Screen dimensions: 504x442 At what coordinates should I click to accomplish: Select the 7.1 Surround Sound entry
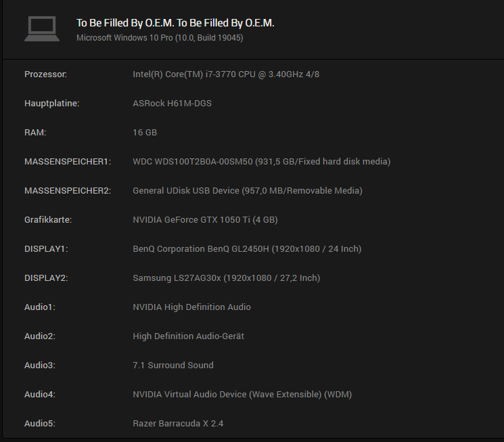[x=173, y=366]
